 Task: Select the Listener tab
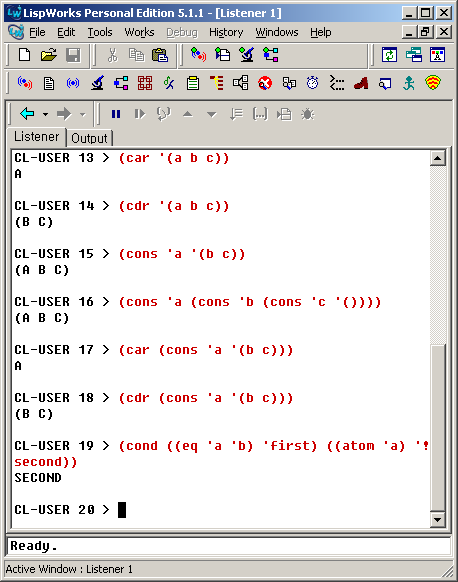click(36, 137)
